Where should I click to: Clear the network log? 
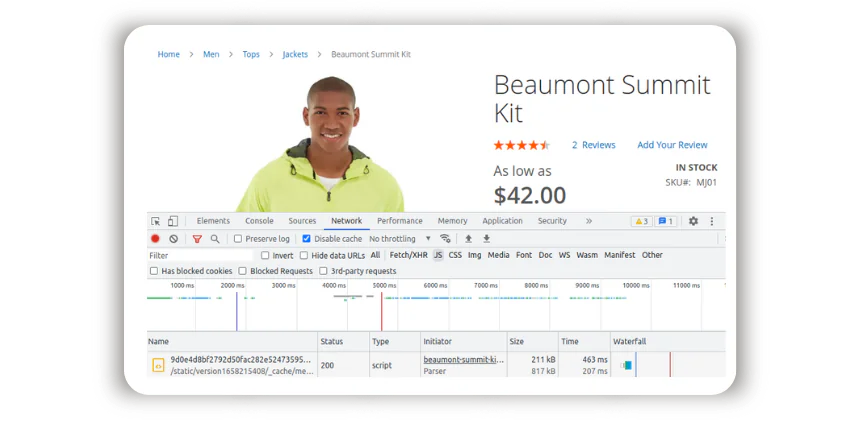(x=174, y=239)
